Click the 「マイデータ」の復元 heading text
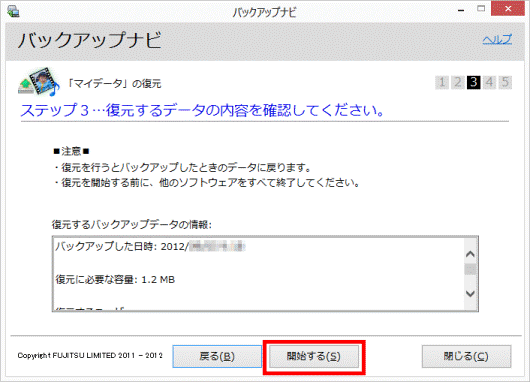Image resolution: width=530 pixels, height=382 pixels. (x=113, y=83)
